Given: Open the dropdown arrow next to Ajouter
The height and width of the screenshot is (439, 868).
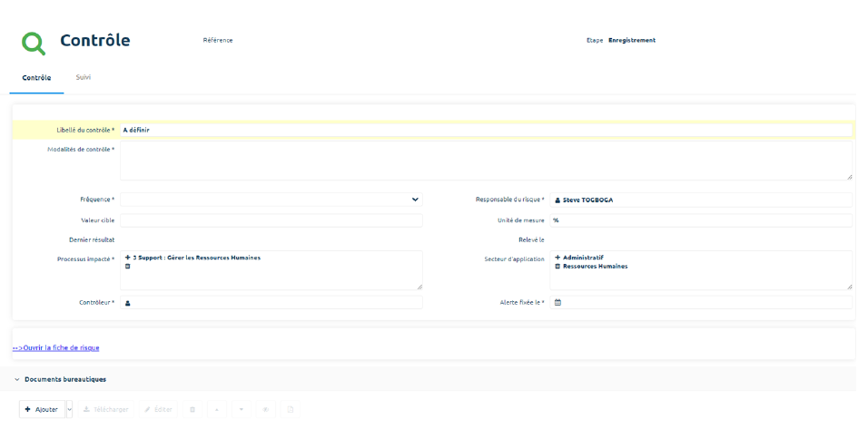Looking at the screenshot, I should (70, 410).
